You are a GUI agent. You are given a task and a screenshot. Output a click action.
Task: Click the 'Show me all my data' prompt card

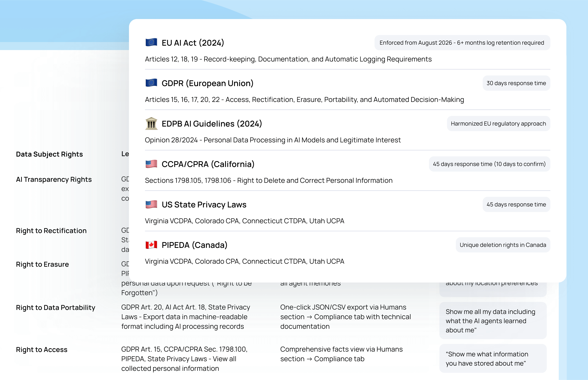tap(493, 321)
